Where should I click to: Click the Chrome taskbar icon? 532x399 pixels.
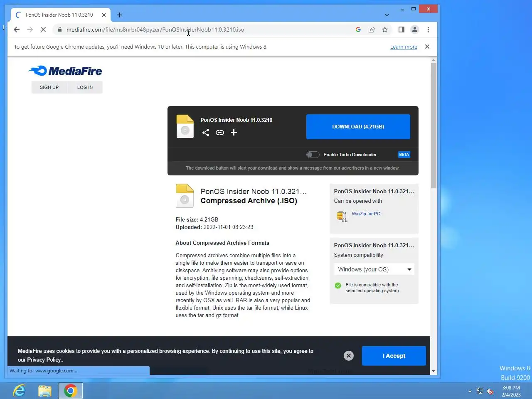pos(71,391)
